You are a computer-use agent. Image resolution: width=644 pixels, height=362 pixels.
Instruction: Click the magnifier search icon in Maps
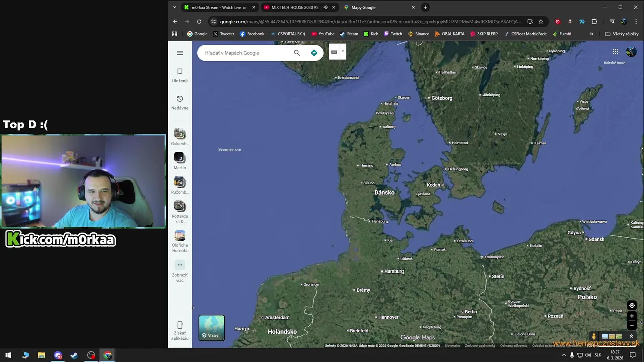[297, 53]
